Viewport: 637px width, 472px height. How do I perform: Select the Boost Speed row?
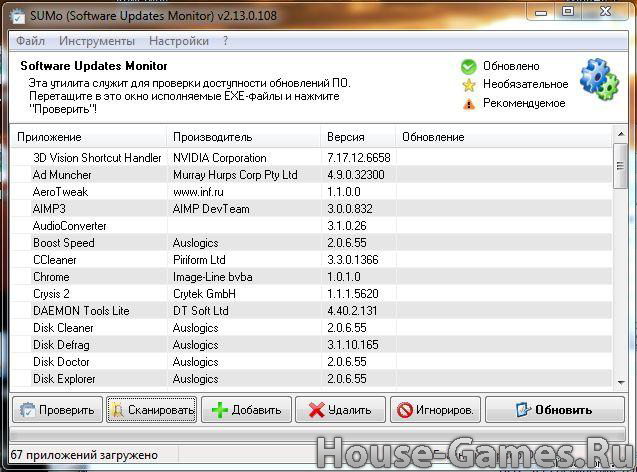click(312, 243)
